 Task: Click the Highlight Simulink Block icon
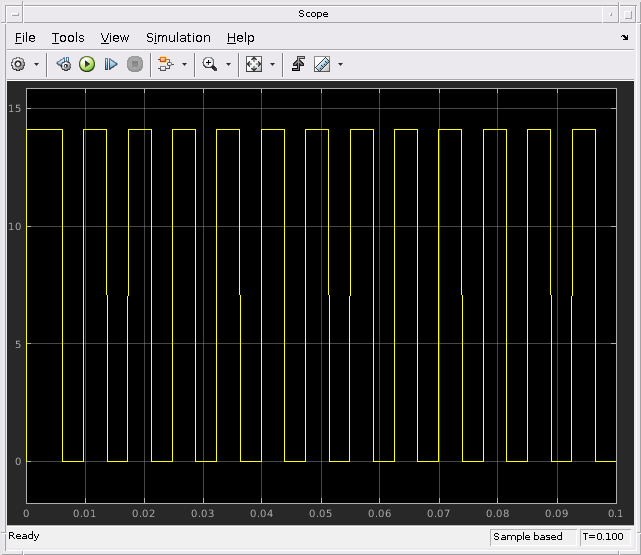165,64
